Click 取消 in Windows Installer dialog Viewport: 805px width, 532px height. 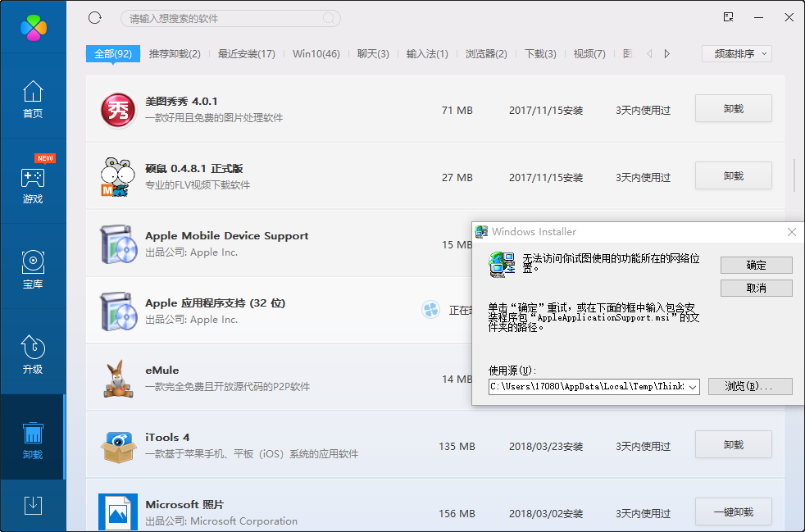[757, 288]
